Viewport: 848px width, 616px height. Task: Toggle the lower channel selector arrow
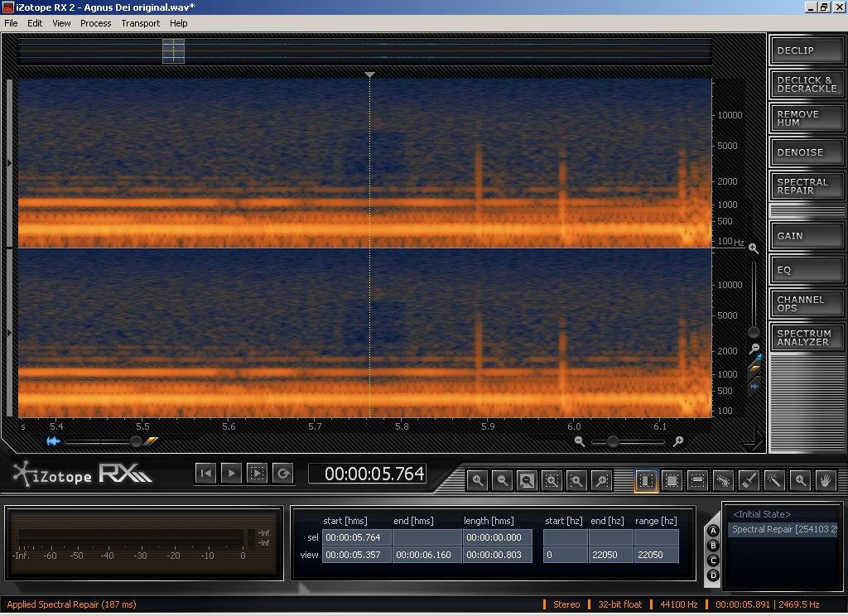tap(9, 333)
